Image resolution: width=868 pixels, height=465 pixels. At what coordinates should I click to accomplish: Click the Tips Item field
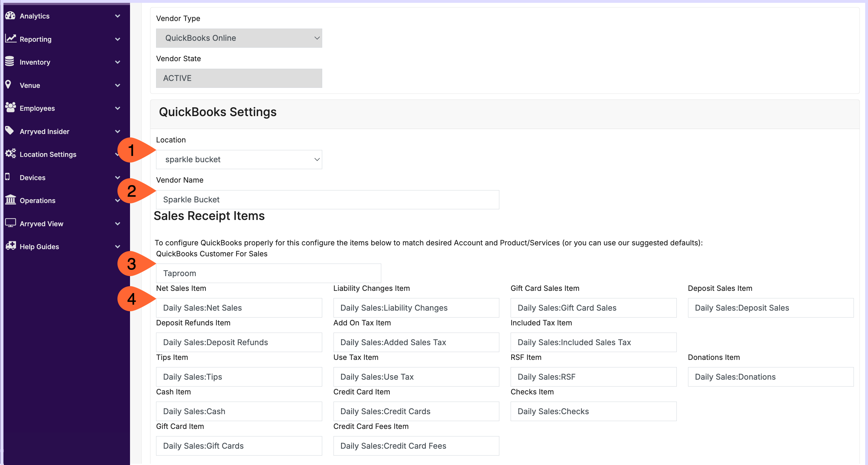point(239,377)
